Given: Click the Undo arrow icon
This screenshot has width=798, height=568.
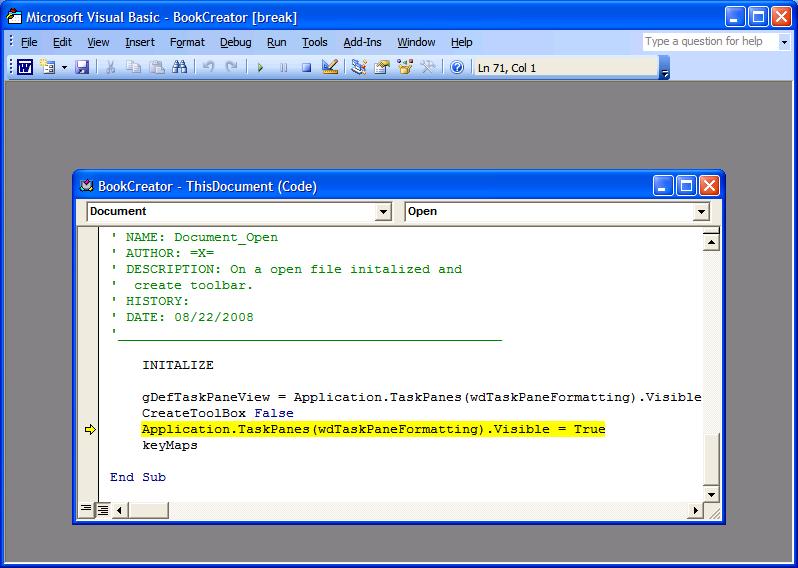Looking at the screenshot, I should point(209,67).
